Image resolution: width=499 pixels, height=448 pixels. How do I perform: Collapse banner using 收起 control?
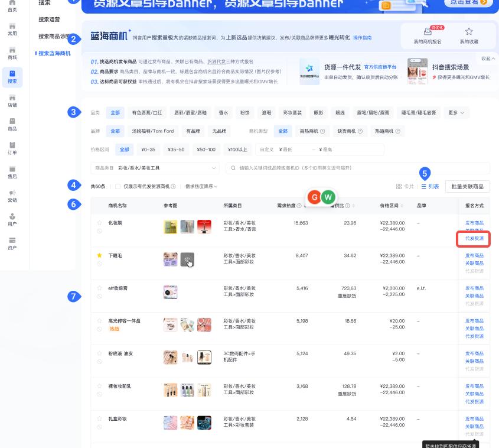(x=487, y=58)
